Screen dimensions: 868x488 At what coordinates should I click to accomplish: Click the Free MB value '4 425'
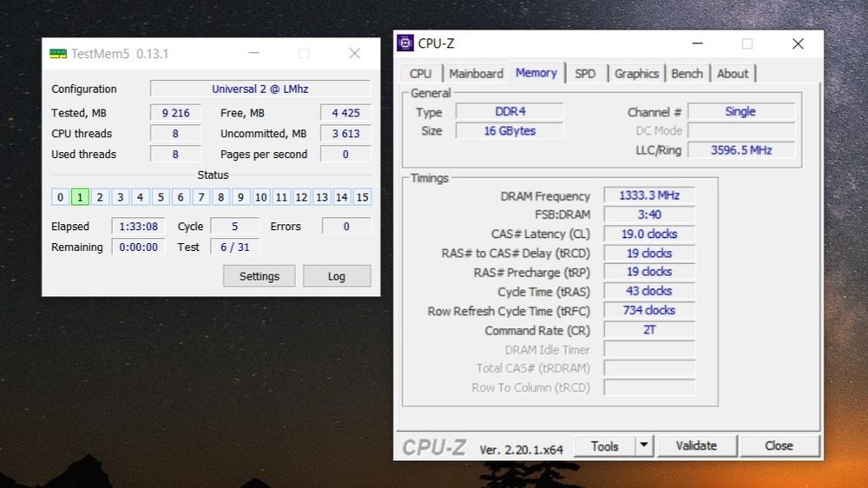(x=345, y=113)
